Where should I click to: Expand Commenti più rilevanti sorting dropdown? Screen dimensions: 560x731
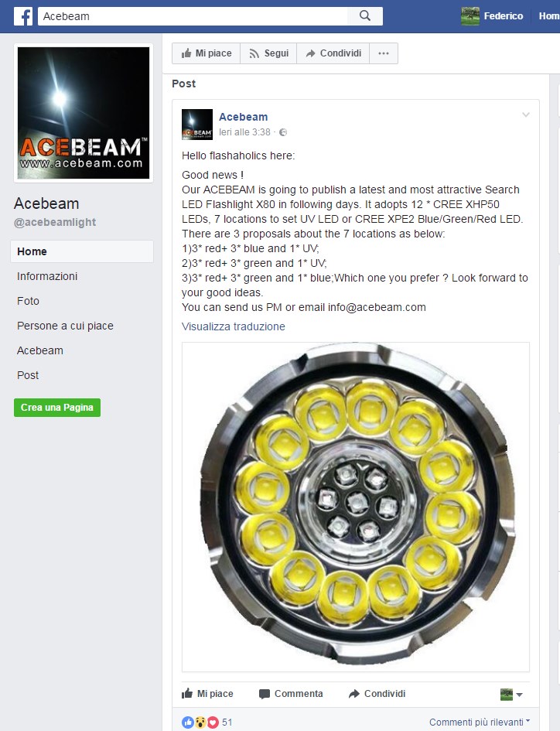point(480,722)
